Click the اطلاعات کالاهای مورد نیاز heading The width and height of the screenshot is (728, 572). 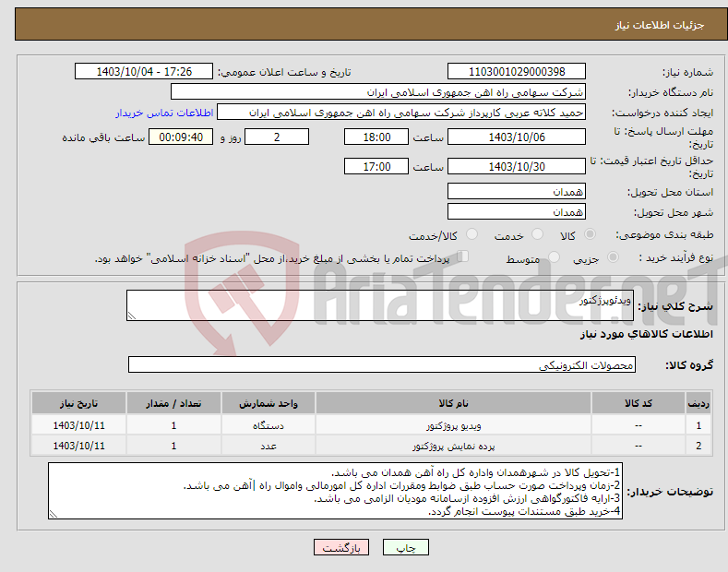click(x=646, y=334)
